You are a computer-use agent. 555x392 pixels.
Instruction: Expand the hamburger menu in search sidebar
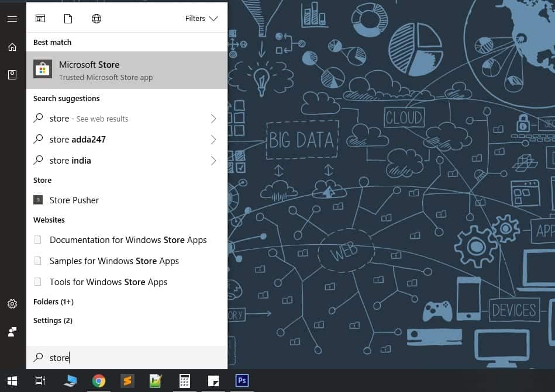12,19
